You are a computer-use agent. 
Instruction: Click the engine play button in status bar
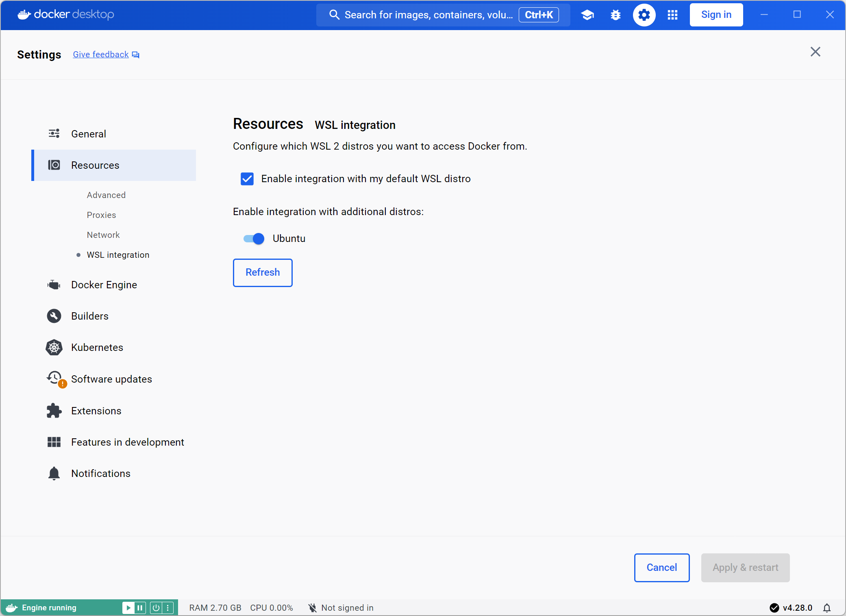pos(128,608)
